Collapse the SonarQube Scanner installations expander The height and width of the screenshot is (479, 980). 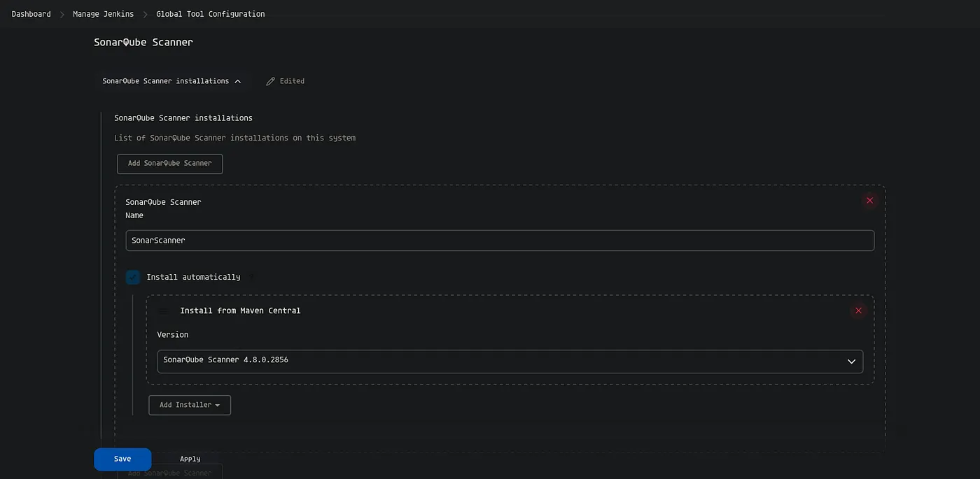172,81
